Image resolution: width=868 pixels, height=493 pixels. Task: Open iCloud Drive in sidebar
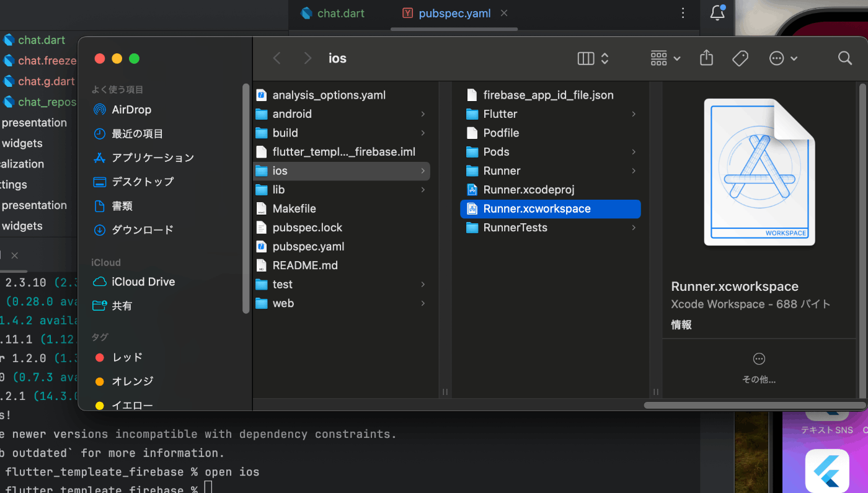[134, 282]
